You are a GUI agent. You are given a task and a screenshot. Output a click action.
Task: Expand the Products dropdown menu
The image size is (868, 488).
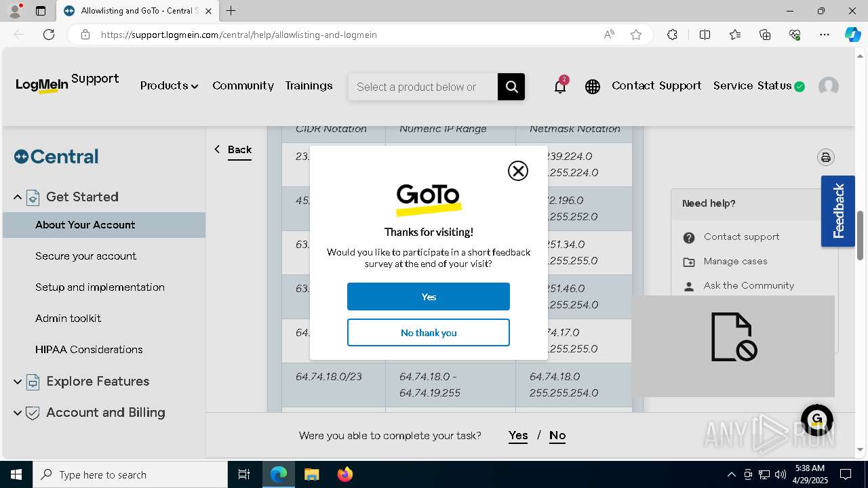tap(170, 86)
